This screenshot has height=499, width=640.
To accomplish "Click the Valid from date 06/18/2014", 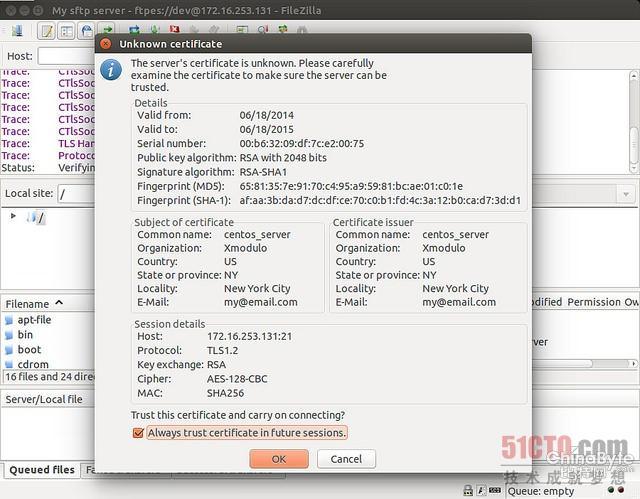I will click(x=267, y=115).
